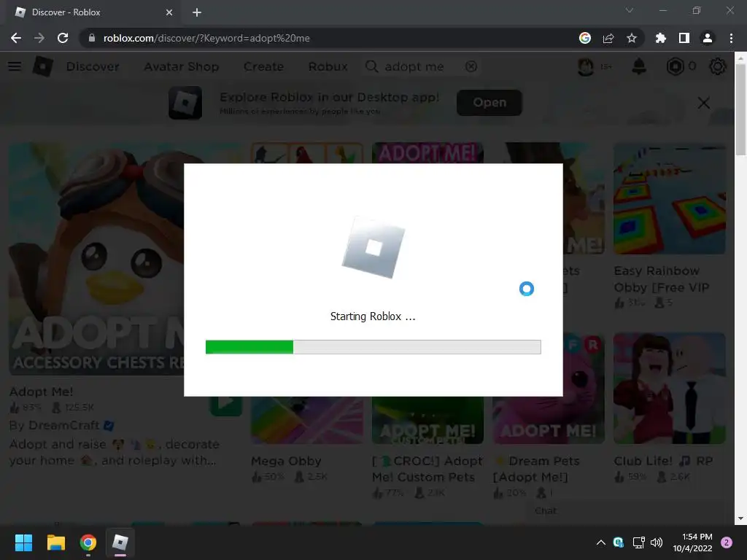Dismiss the desktop app banner
The width and height of the screenshot is (747, 560).
click(x=704, y=103)
